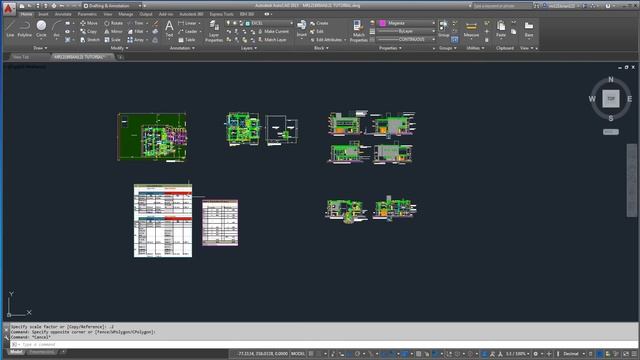Click the Rotate tool
640x360 pixels.
(x=113, y=23)
